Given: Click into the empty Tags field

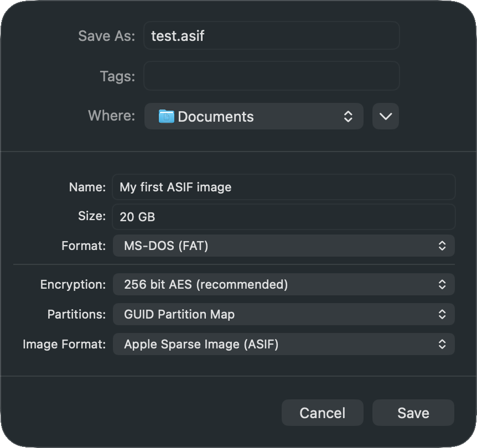Looking at the screenshot, I should click(271, 76).
